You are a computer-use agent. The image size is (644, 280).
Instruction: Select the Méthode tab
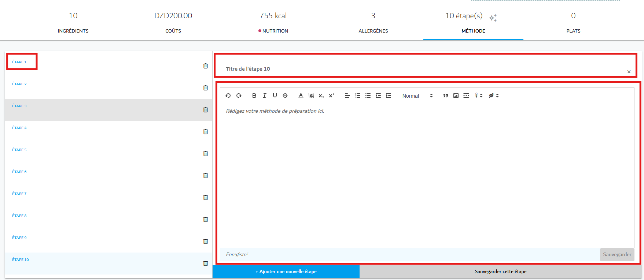pyautogui.click(x=473, y=22)
